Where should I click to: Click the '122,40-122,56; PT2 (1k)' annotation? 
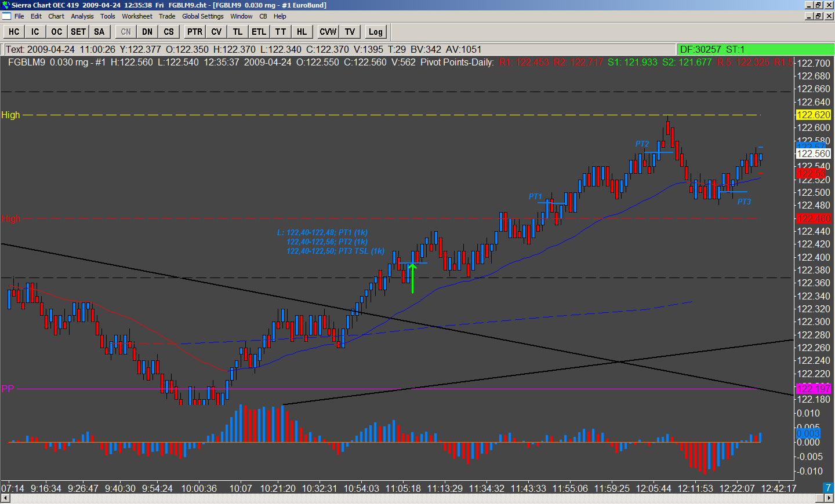click(x=327, y=242)
